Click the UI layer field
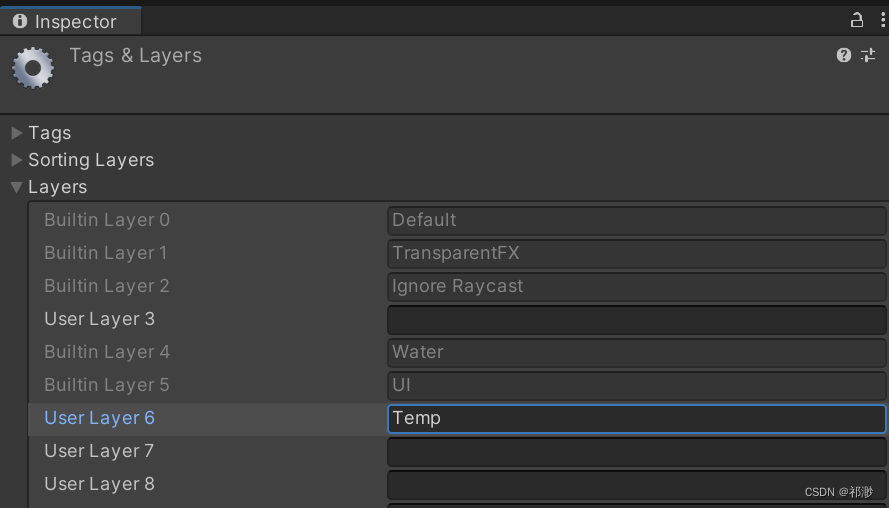Screen dimensions: 889x508 (x=636, y=385)
